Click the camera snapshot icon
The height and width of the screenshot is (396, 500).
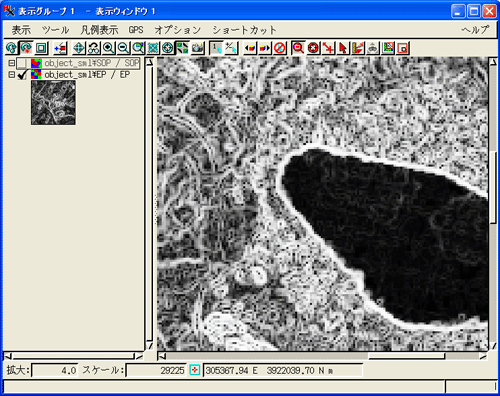[x=198, y=48]
